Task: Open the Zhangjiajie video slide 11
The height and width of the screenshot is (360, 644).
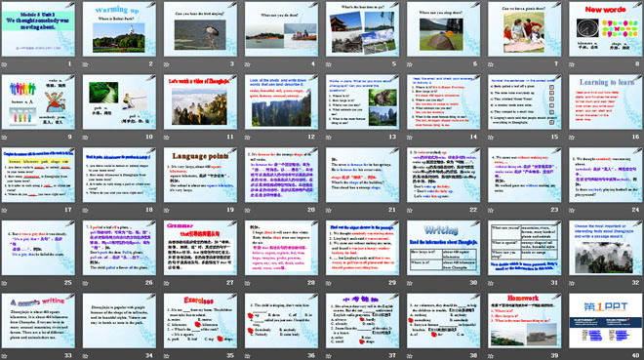Action: point(200,102)
